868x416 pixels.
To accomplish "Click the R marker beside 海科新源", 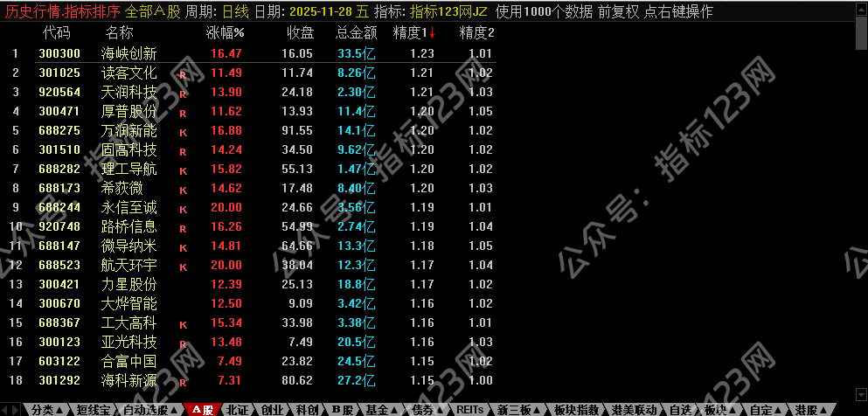I will (184, 382).
